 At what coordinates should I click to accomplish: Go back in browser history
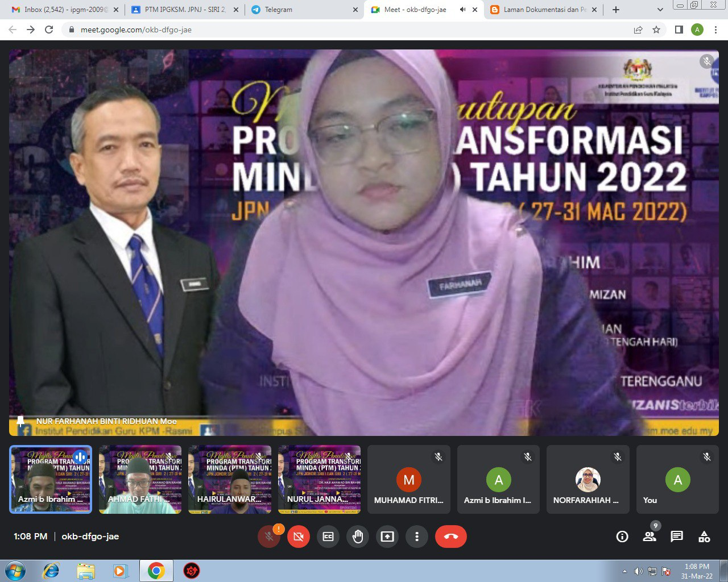13,30
